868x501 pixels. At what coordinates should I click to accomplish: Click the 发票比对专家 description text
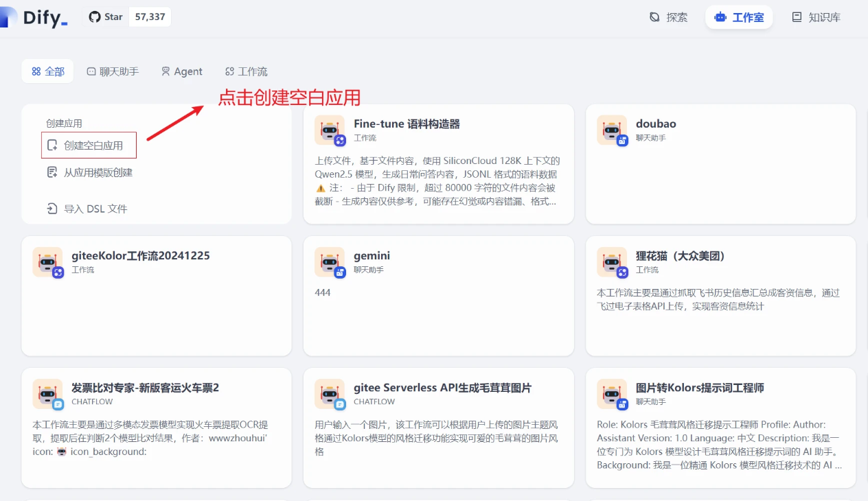point(150,438)
